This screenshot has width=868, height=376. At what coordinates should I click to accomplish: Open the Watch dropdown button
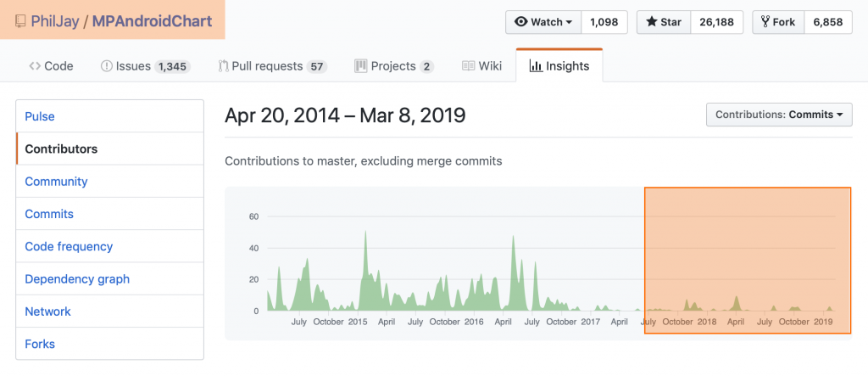[x=542, y=22]
